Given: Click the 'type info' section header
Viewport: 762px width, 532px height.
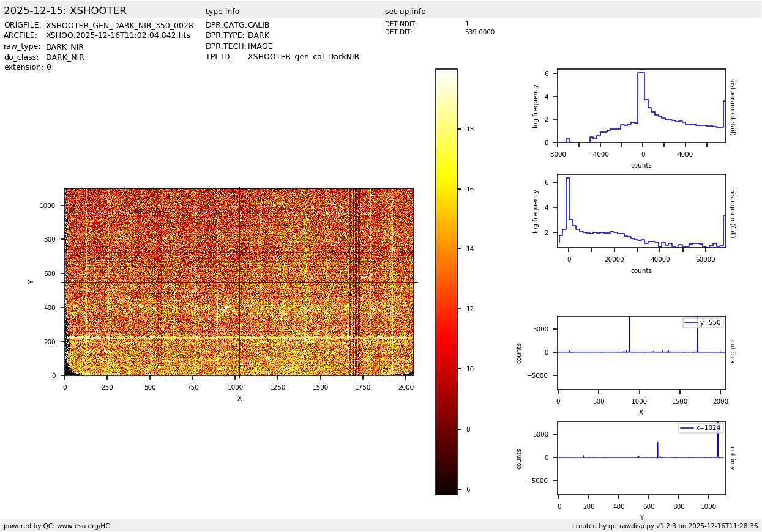Looking at the screenshot, I should (x=222, y=12).
